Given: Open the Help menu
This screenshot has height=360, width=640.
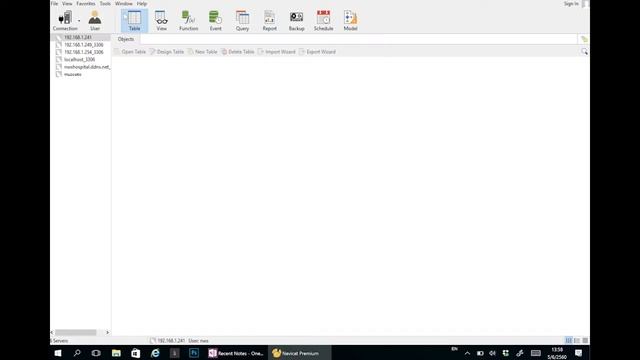Looking at the screenshot, I should [x=142, y=4].
